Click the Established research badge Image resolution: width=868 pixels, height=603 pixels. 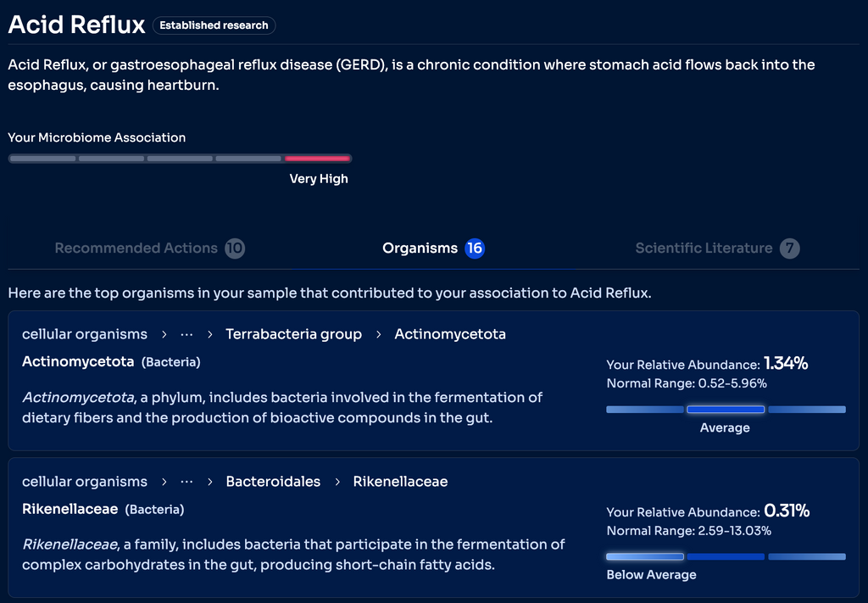(214, 25)
